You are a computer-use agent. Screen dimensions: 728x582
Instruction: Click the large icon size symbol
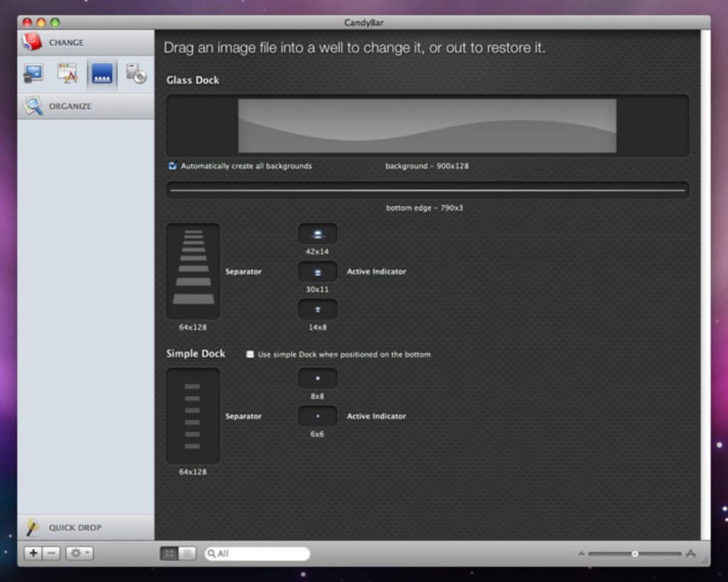tap(691, 554)
